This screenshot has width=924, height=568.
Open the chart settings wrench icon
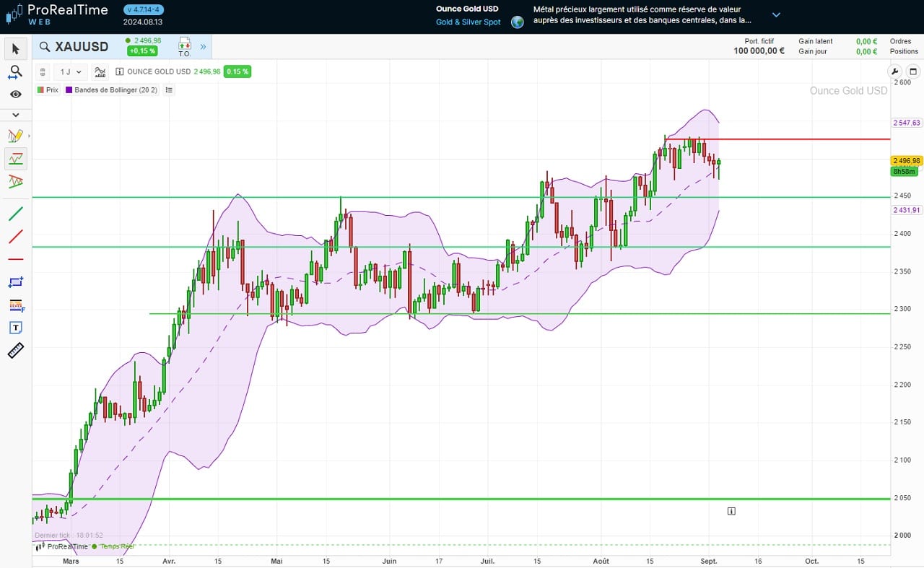pos(895,71)
